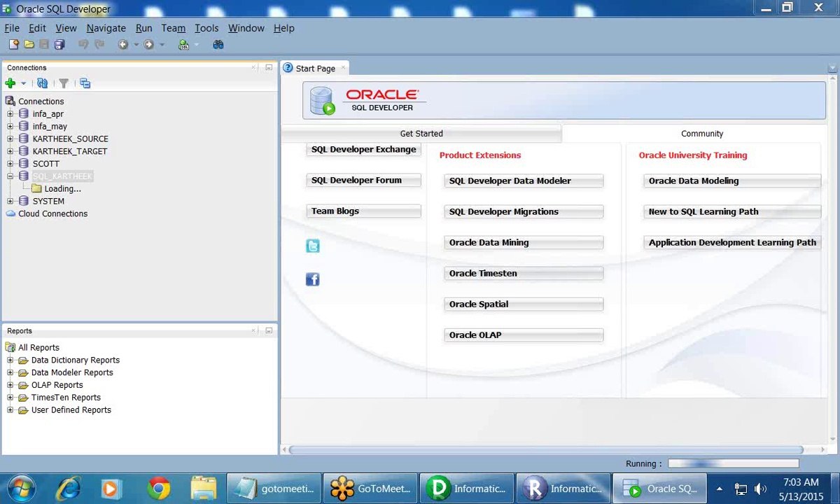Click the Running progress bar
Screen dimensions: 840x504
click(734, 463)
